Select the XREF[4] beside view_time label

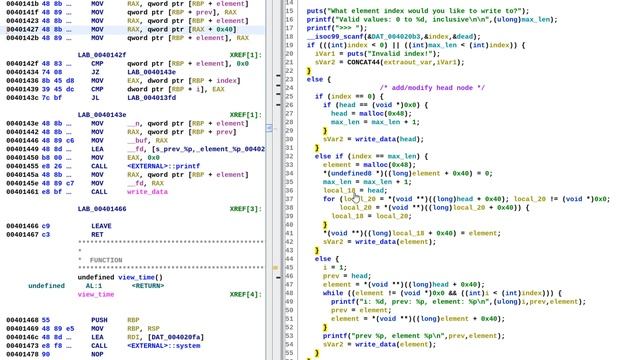(x=246, y=295)
